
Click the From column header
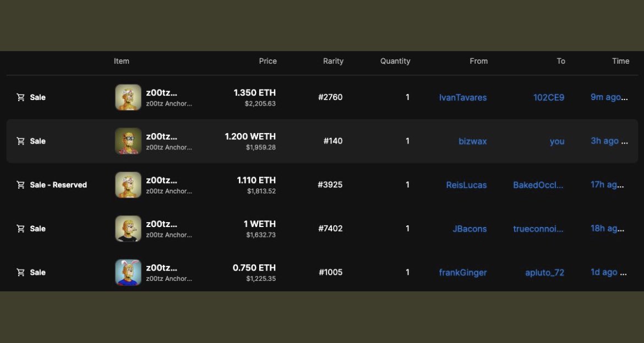pos(479,61)
